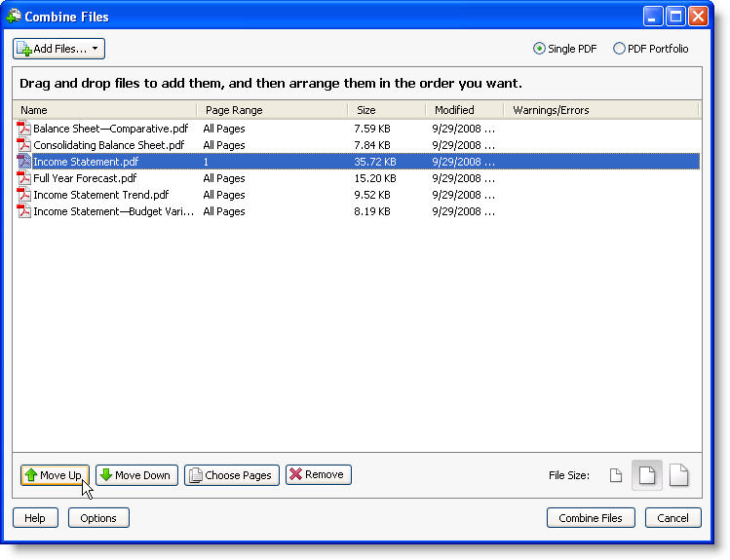730x560 pixels.
Task: Click the Combine Files title bar icon
Action: [13, 17]
